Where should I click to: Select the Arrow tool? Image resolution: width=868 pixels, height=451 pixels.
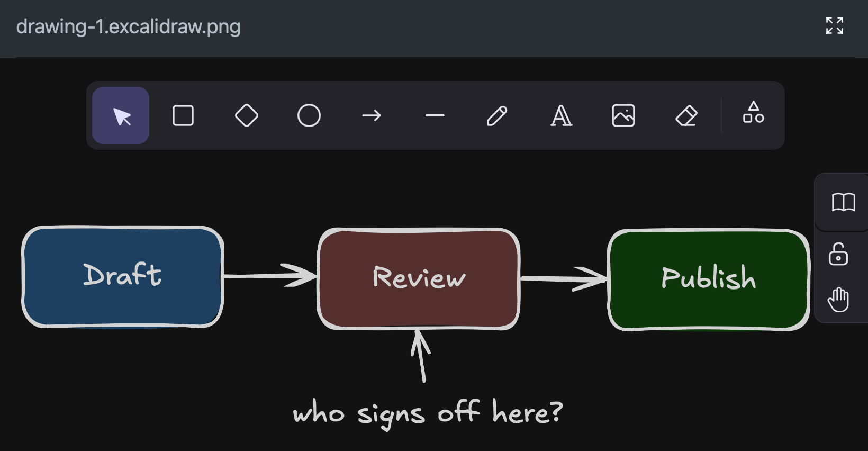[372, 115]
